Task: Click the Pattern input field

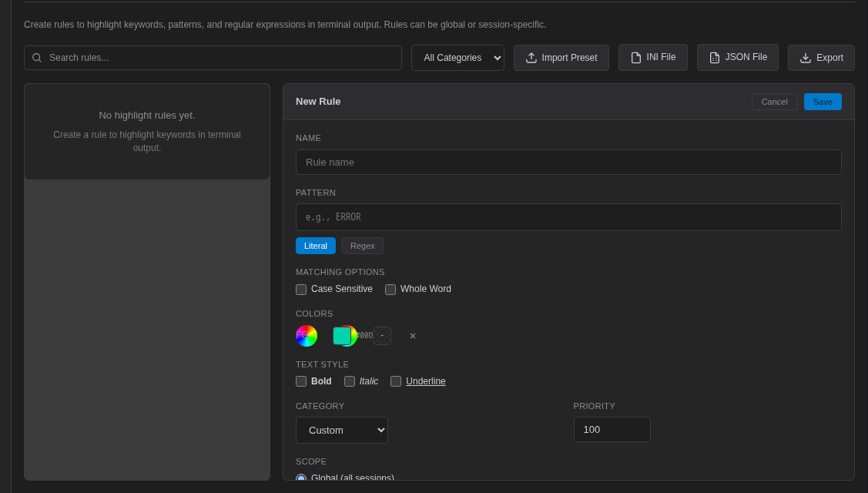Action: [x=568, y=217]
